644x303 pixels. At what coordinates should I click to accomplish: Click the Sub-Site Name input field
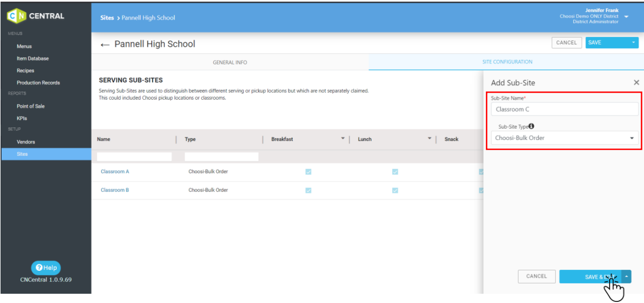(x=565, y=109)
